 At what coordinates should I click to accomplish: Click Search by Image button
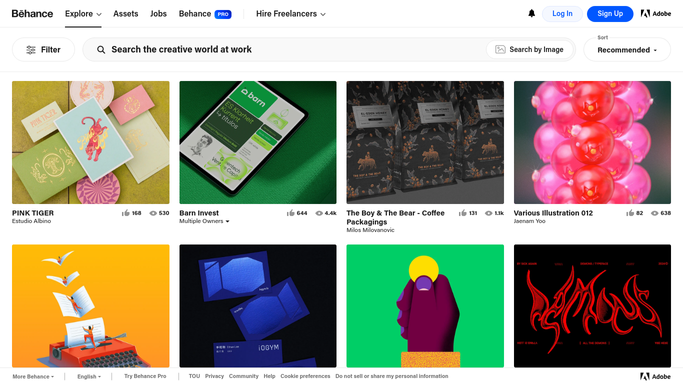(529, 50)
